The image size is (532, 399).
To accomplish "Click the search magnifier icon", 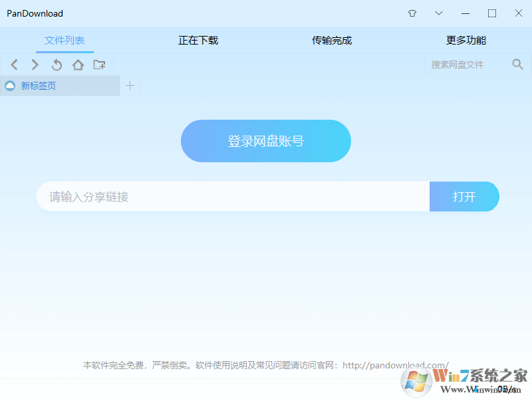I will point(518,65).
